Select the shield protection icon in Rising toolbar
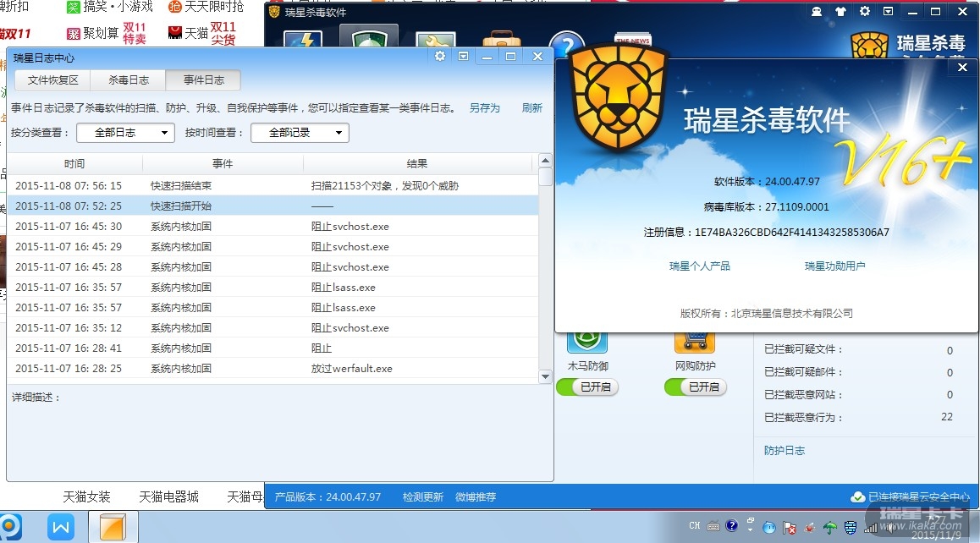980x543 pixels. pyautogui.click(x=369, y=37)
